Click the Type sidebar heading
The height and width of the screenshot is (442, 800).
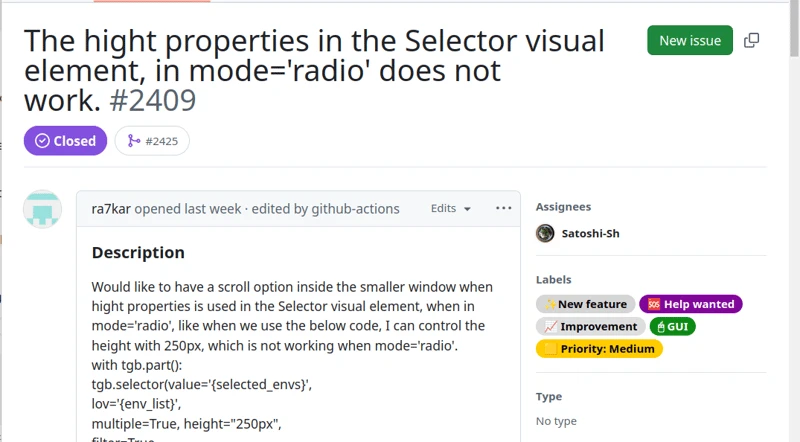coord(549,396)
